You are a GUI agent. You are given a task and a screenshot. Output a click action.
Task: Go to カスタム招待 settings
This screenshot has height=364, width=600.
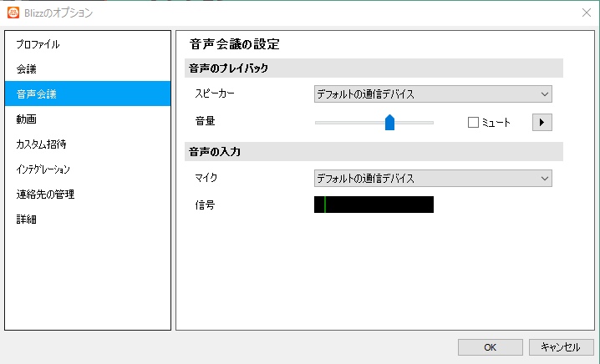[88, 144]
